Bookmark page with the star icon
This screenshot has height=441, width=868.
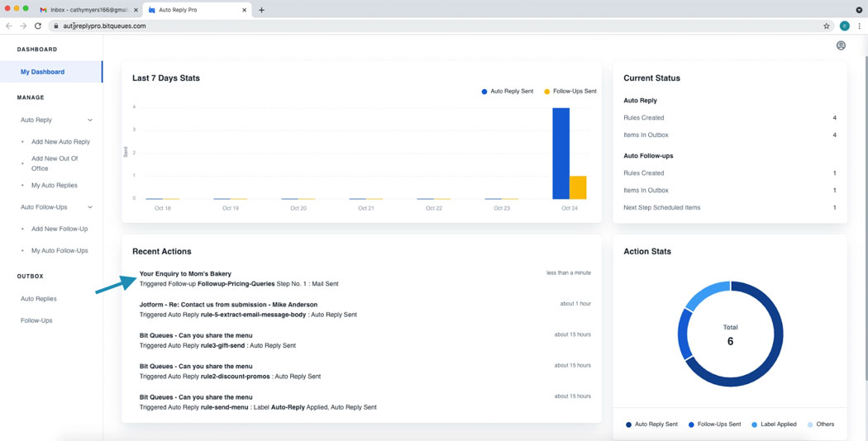pyautogui.click(x=826, y=26)
